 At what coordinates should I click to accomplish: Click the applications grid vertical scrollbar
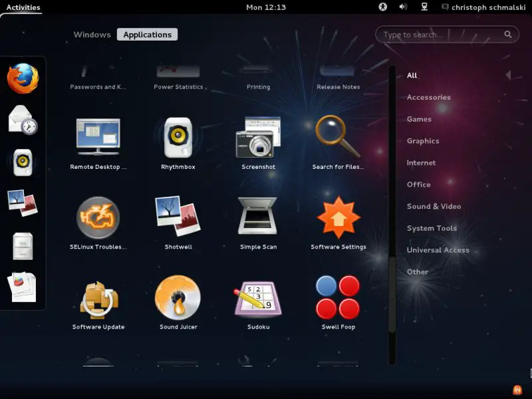point(392,214)
